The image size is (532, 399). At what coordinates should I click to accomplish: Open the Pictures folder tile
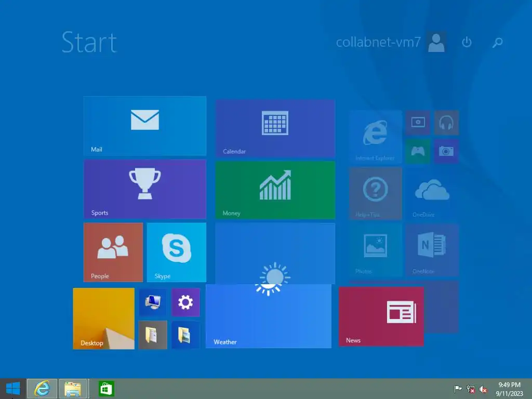(x=185, y=335)
